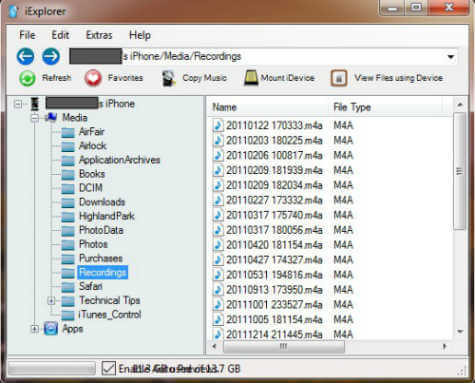Click the scroll right arrow of file list
The image size is (475, 383).
click(x=444, y=346)
